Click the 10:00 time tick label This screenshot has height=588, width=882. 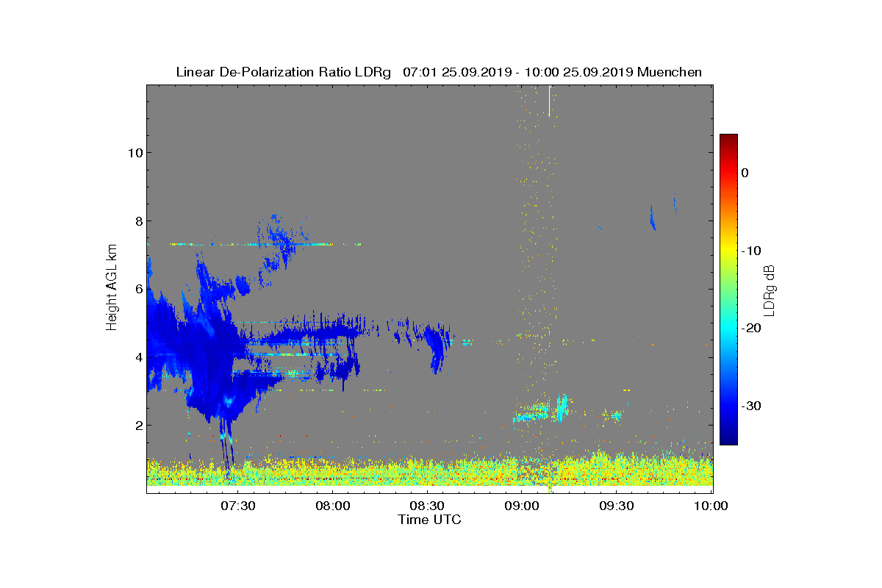pos(711,506)
